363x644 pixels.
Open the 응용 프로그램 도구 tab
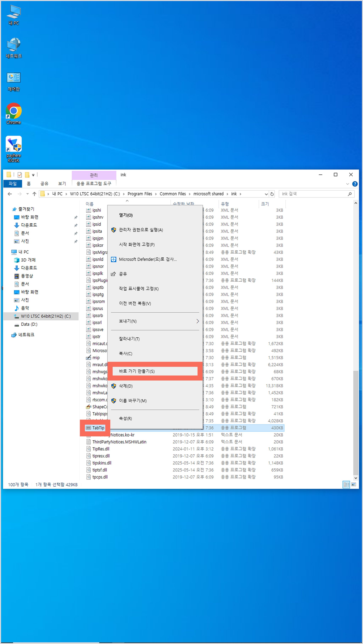[x=94, y=184]
